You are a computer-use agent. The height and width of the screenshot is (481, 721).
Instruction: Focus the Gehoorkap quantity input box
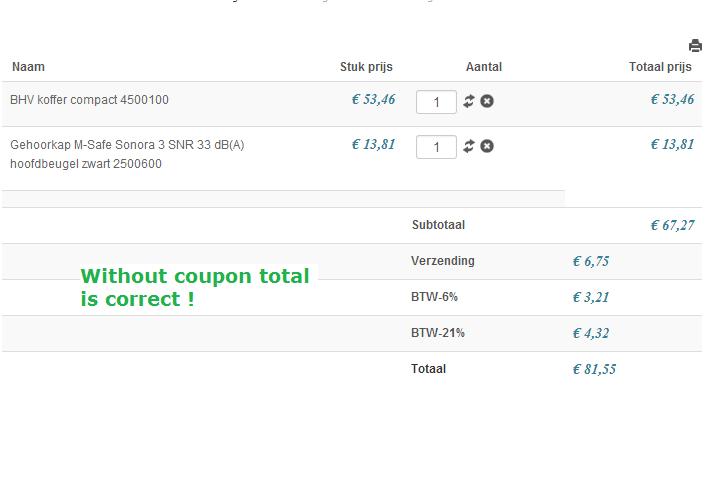tap(436, 147)
